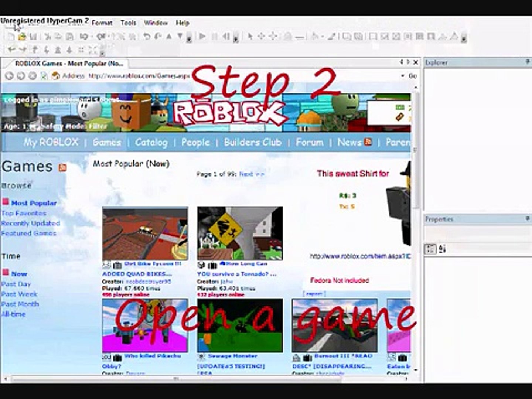This screenshot has height=399, width=532.
Task: Open the Format menu
Action: click(x=102, y=23)
